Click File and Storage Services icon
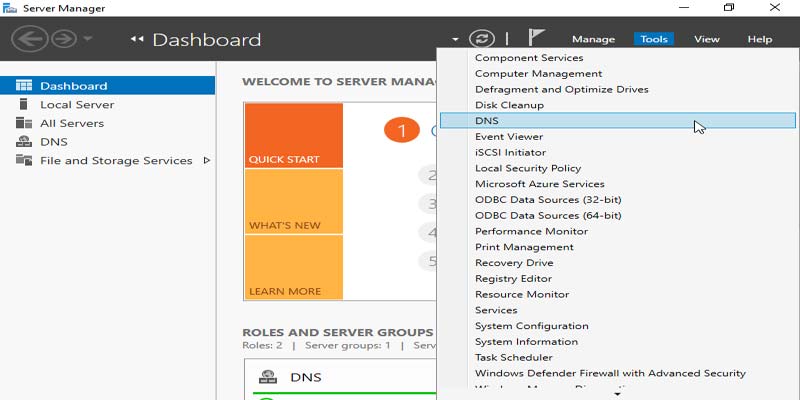The height and width of the screenshot is (400, 800). (24, 160)
